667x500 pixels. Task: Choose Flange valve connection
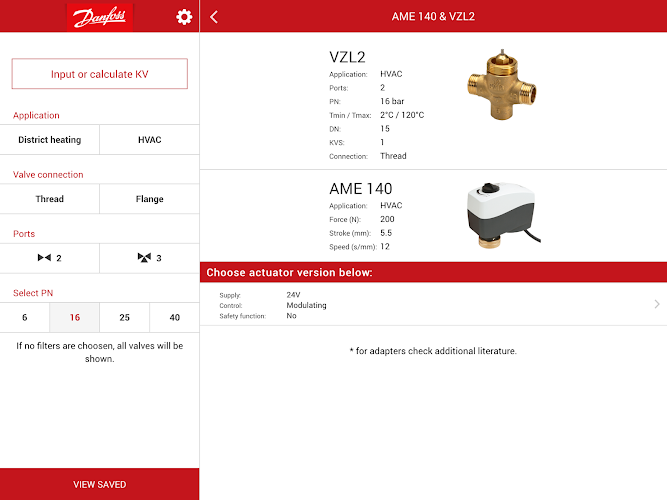(149, 199)
